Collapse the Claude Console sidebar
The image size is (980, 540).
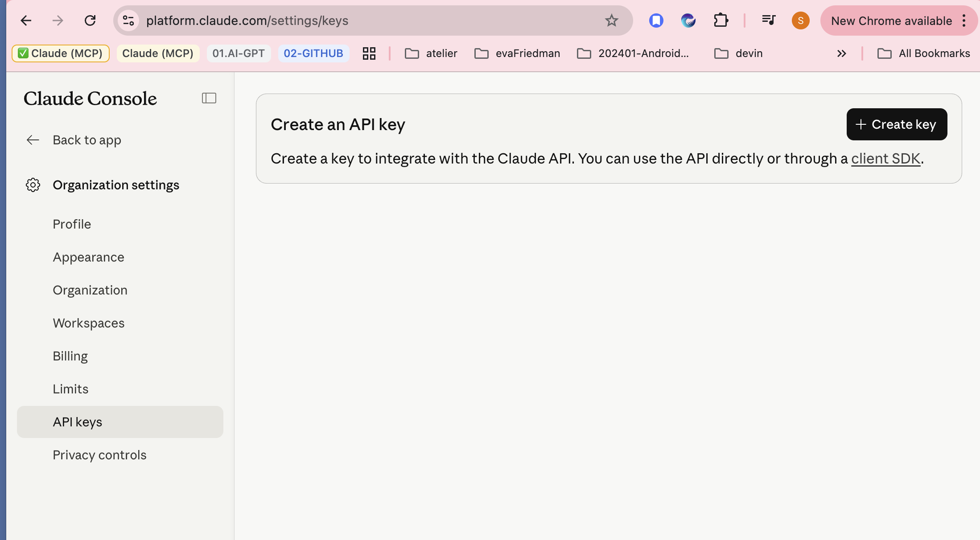point(209,98)
